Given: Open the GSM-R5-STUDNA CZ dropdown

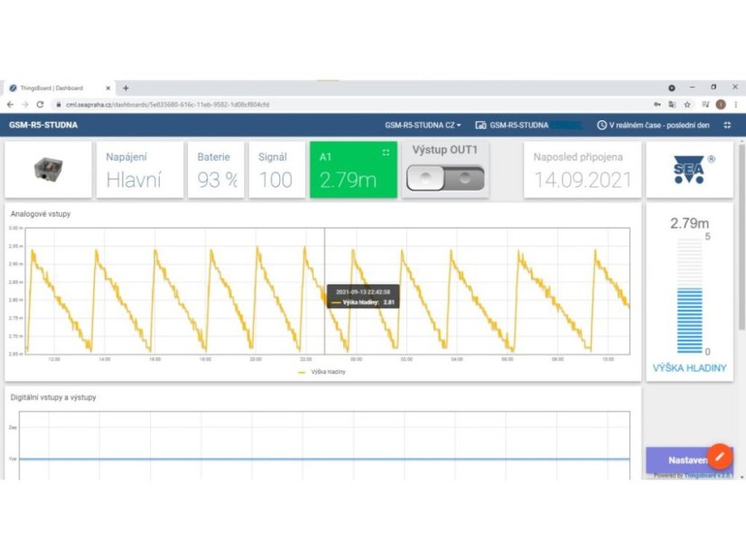Looking at the screenshot, I should click(x=423, y=125).
